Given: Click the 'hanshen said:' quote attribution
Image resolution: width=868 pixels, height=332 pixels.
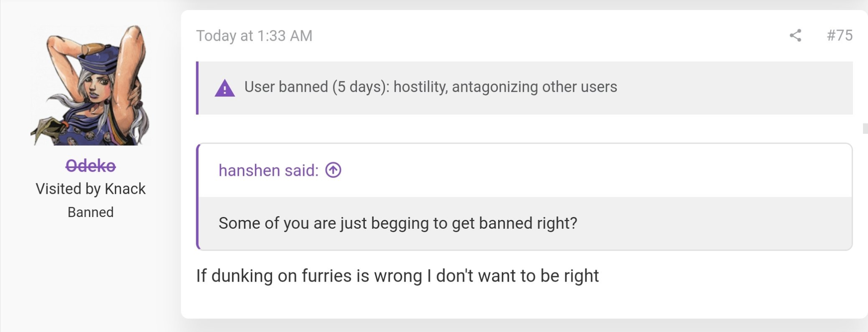Looking at the screenshot, I should [x=268, y=170].
